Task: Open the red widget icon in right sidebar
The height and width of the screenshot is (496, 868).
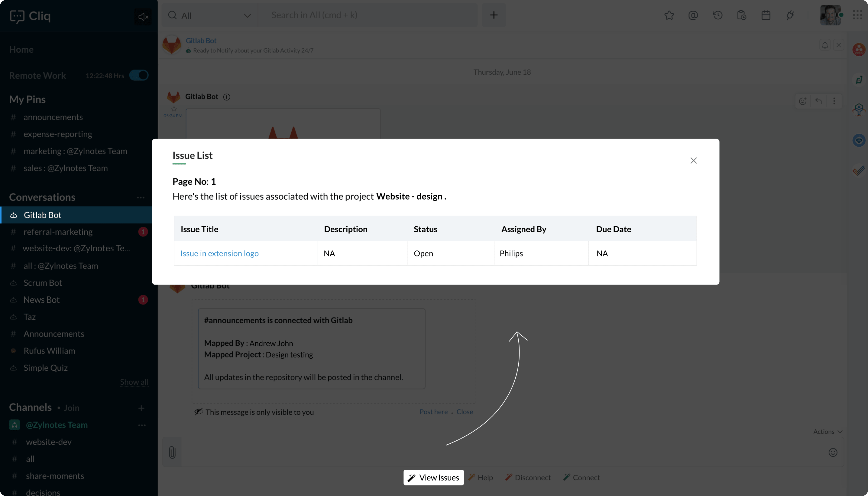Action: pyautogui.click(x=858, y=50)
